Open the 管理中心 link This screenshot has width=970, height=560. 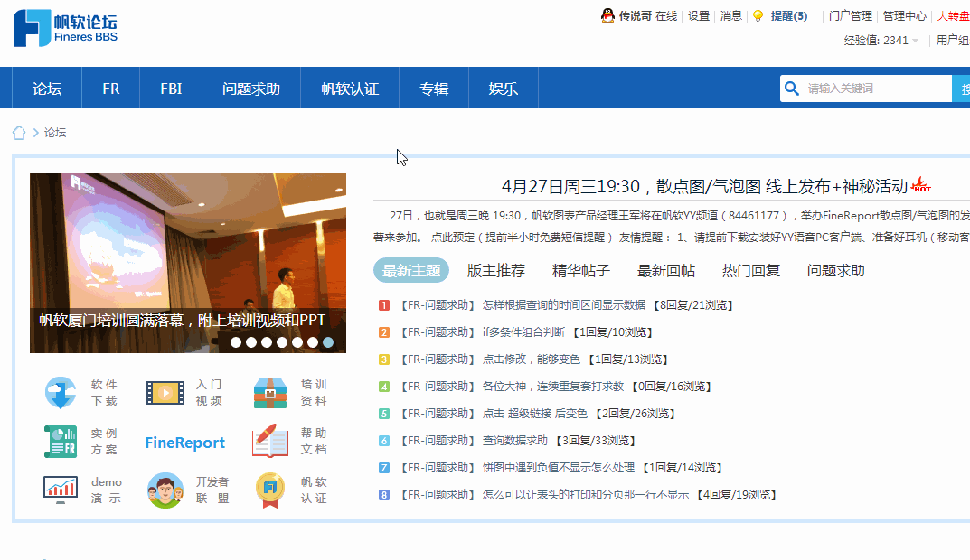click(x=904, y=16)
